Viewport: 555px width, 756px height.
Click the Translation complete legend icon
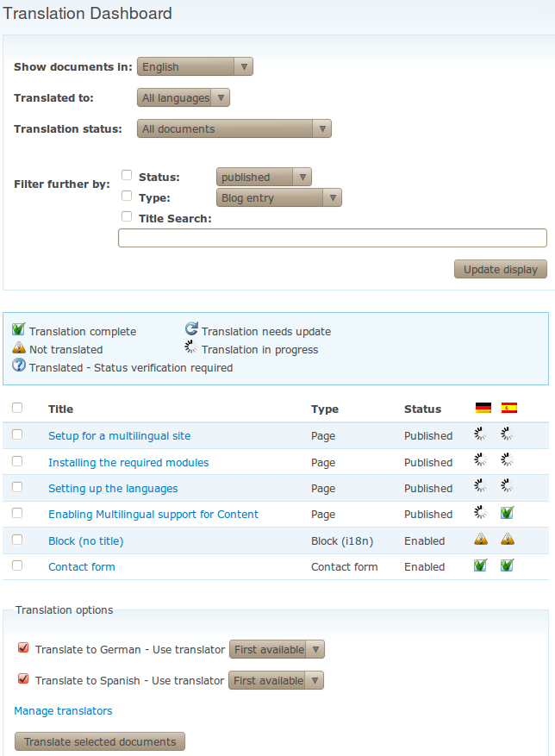[x=18, y=329]
